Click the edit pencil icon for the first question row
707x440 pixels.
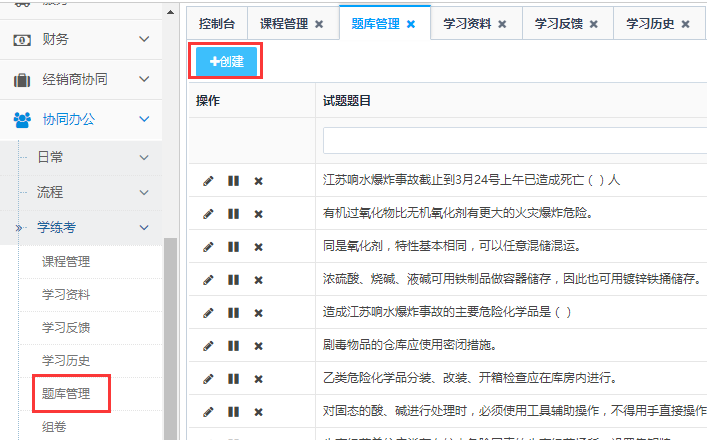208,181
